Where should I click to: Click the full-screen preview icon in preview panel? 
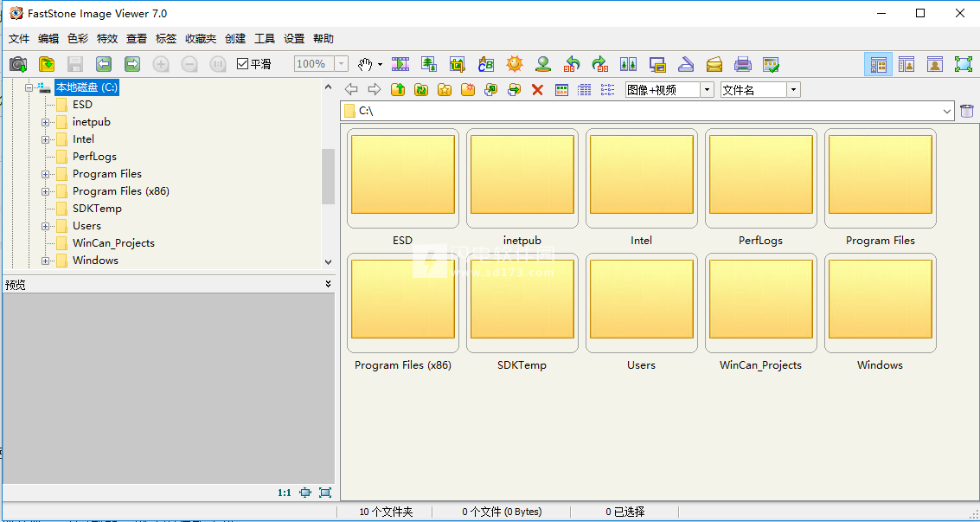pos(325,493)
